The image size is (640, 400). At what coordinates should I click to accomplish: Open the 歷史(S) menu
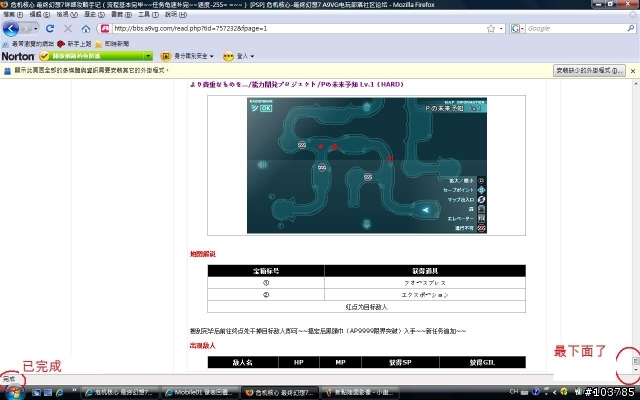(x=94, y=14)
